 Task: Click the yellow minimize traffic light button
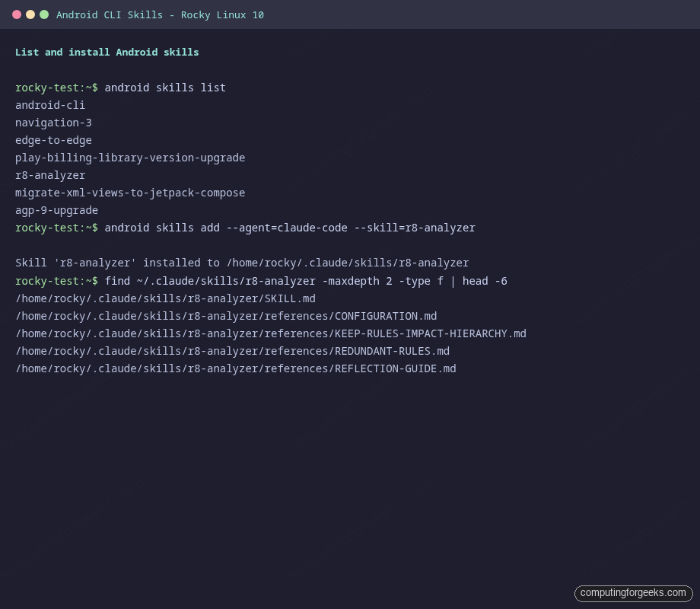(x=30, y=14)
